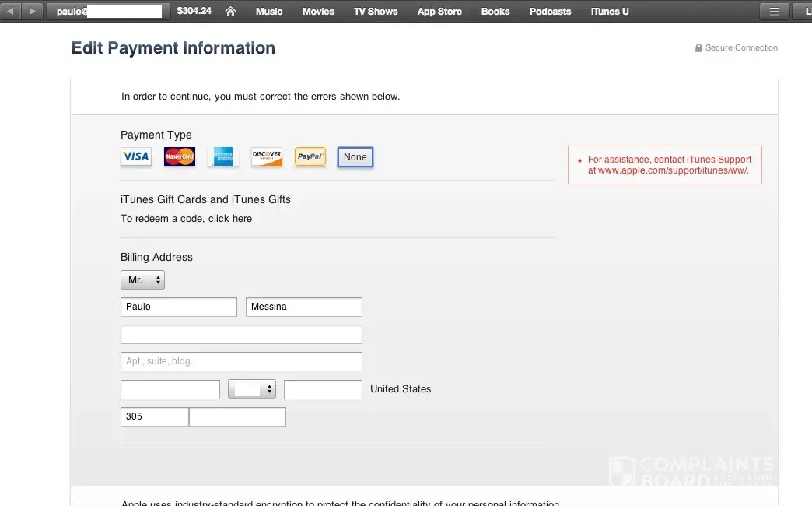Choose PayPal as payment method
The height and width of the screenshot is (506, 812).
[310, 157]
